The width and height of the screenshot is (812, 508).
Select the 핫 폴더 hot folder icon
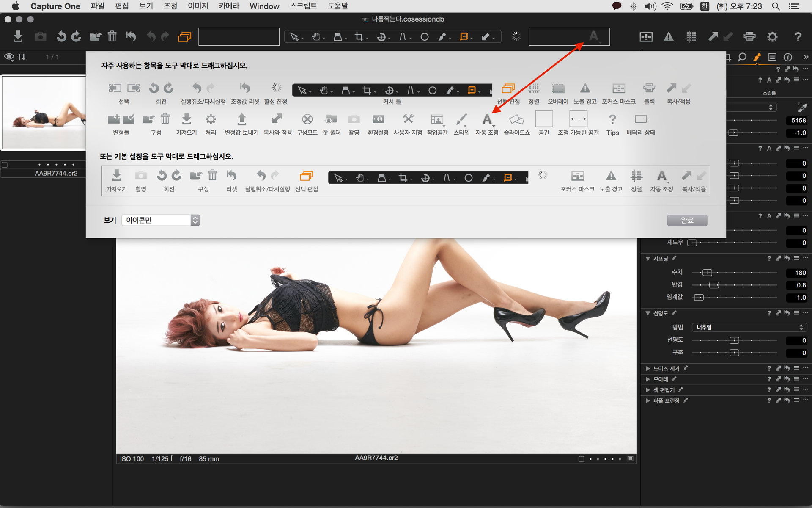(x=331, y=119)
